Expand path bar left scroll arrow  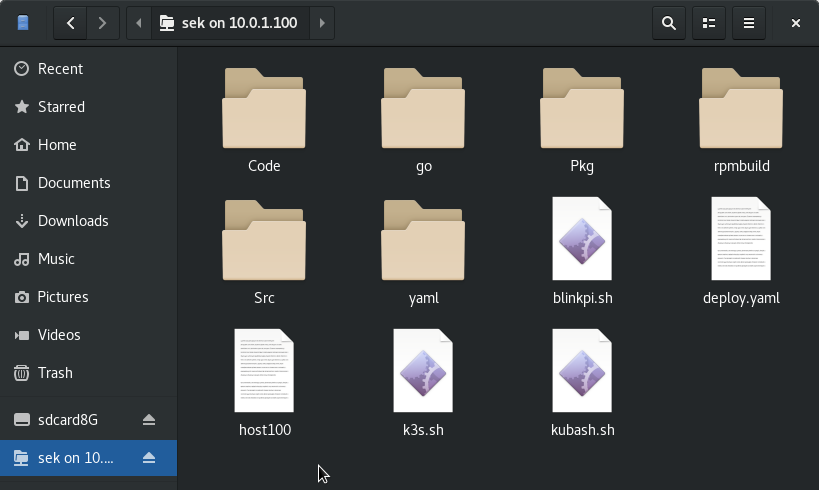(x=139, y=23)
